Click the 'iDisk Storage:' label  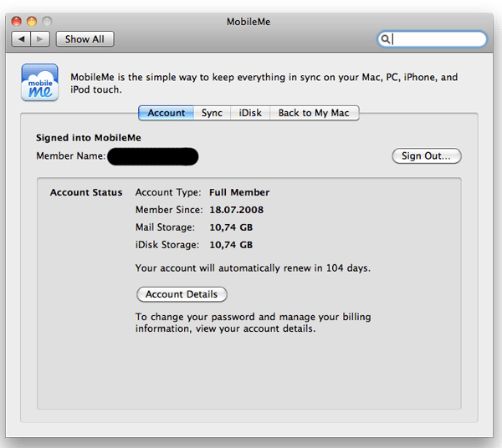point(167,245)
